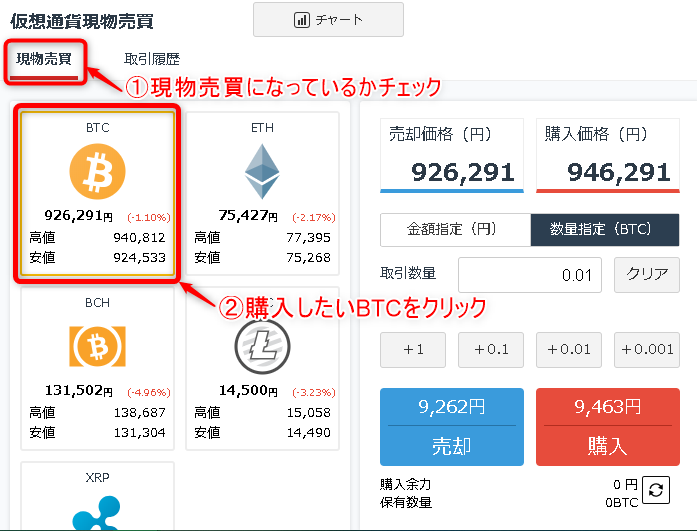
Task: Add +0.1 to trade quantity
Action: pyautogui.click(x=491, y=350)
